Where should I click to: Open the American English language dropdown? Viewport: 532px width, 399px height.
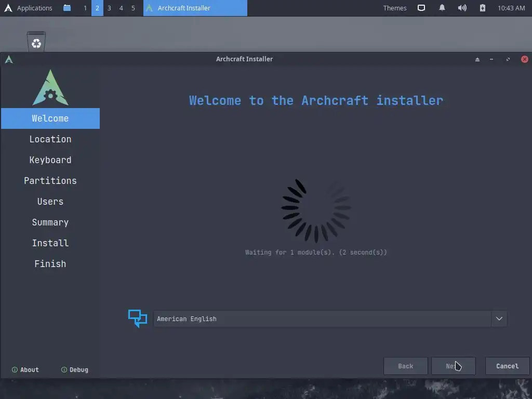pos(330,318)
